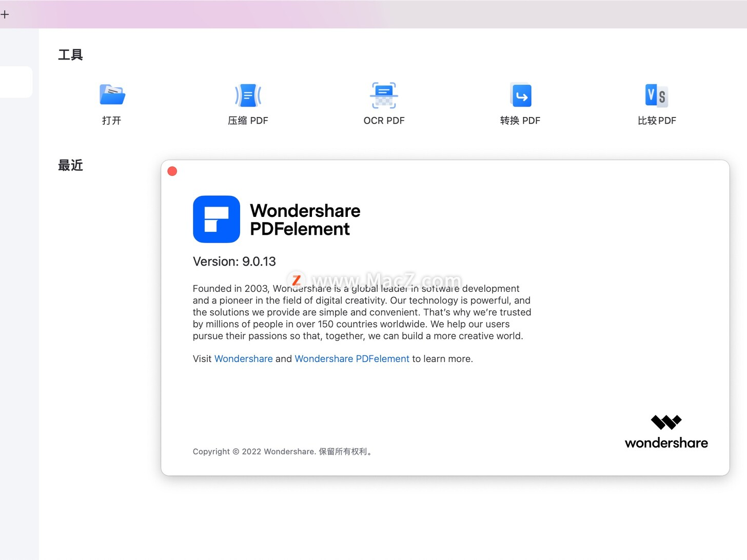Click the OCR PDF label text
747x560 pixels.
384,121
